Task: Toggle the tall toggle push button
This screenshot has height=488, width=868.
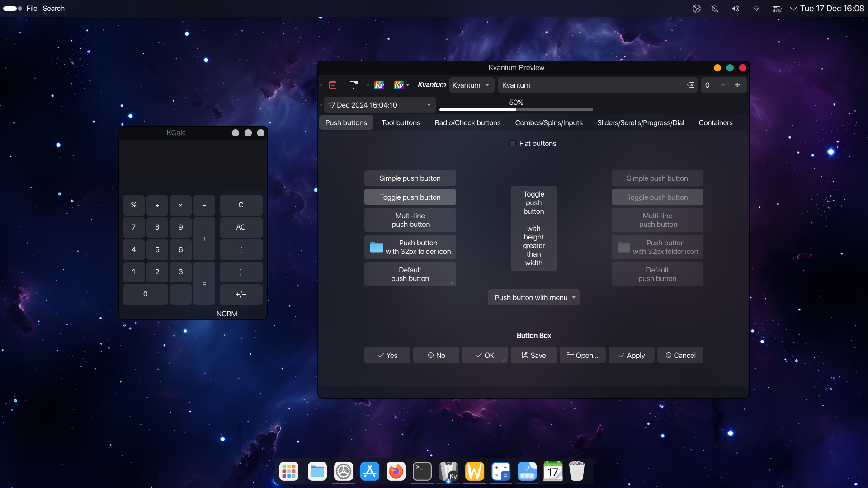Action: [533, 228]
